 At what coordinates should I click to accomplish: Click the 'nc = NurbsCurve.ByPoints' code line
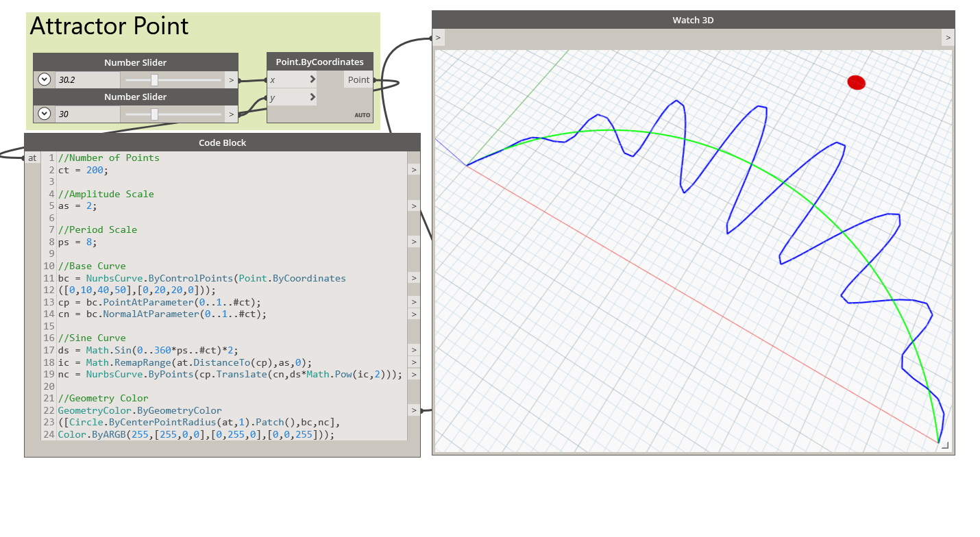click(x=230, y=374)
